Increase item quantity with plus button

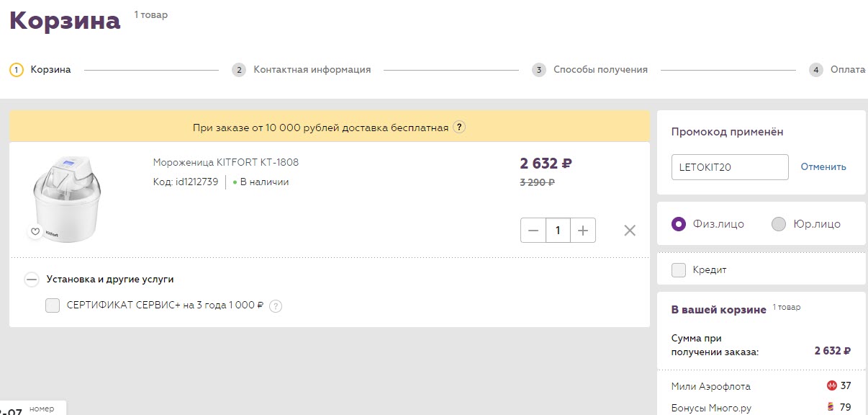click(583, 231)
